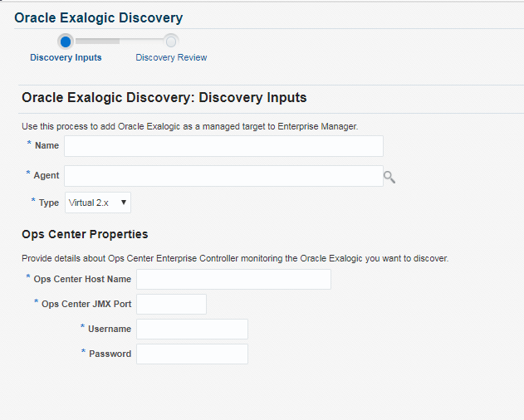
Task: Click the 'Provide details about Ops Center' text
Action: point(235,258)
